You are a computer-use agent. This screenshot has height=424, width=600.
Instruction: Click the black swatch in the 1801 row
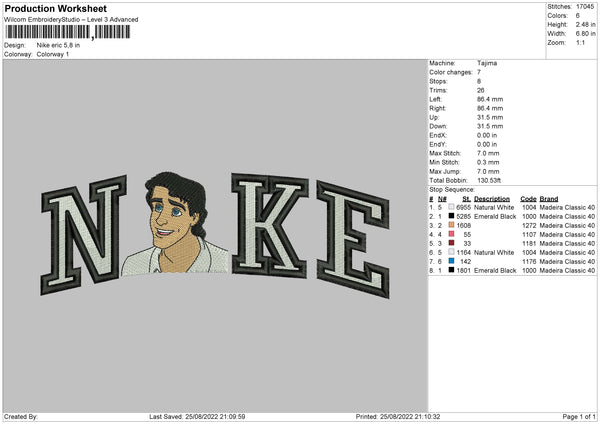point(451,270)
